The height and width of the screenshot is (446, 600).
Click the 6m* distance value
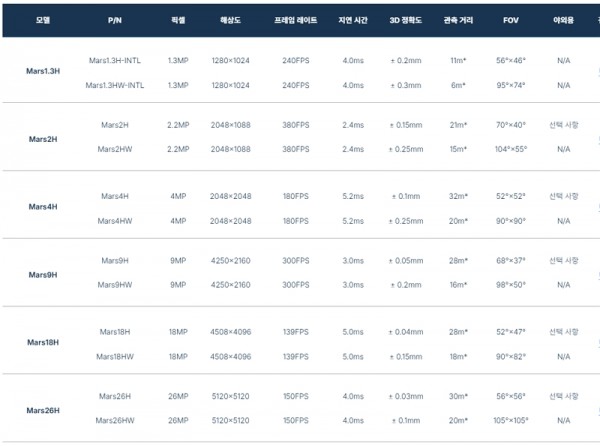point(458,85)
